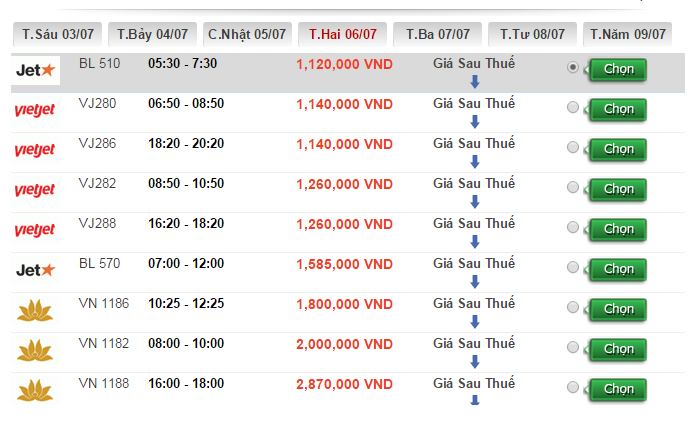Click the Vietjet logo for flight VJ282
The width and height of the screenshot is (699, 448).
click(35, 190)
